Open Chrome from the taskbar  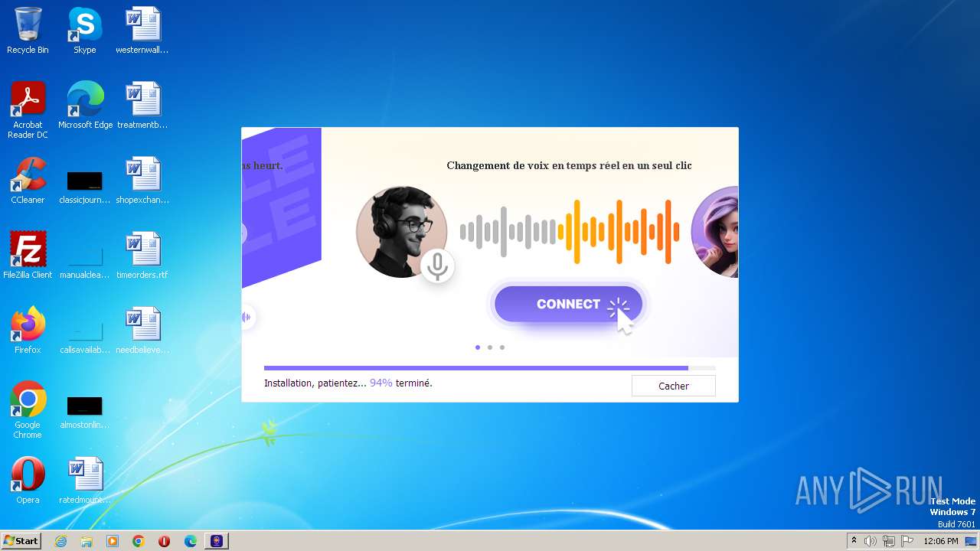[139, 541]
